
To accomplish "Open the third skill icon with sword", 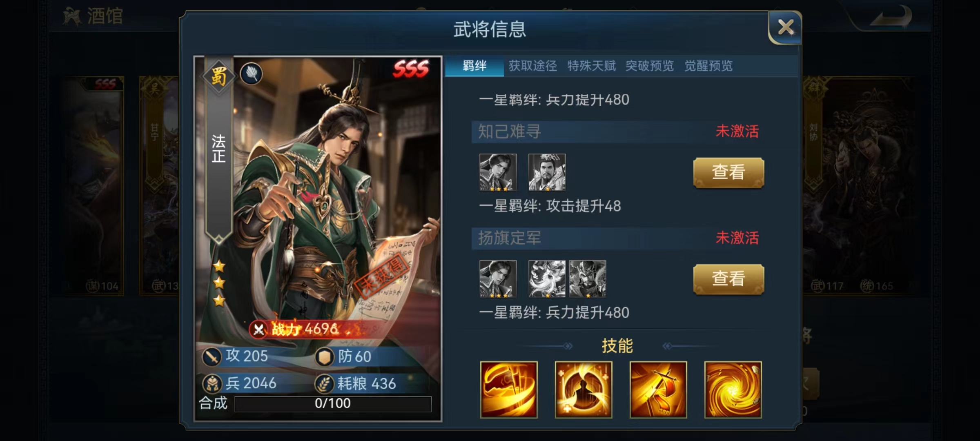I will 658,390.
